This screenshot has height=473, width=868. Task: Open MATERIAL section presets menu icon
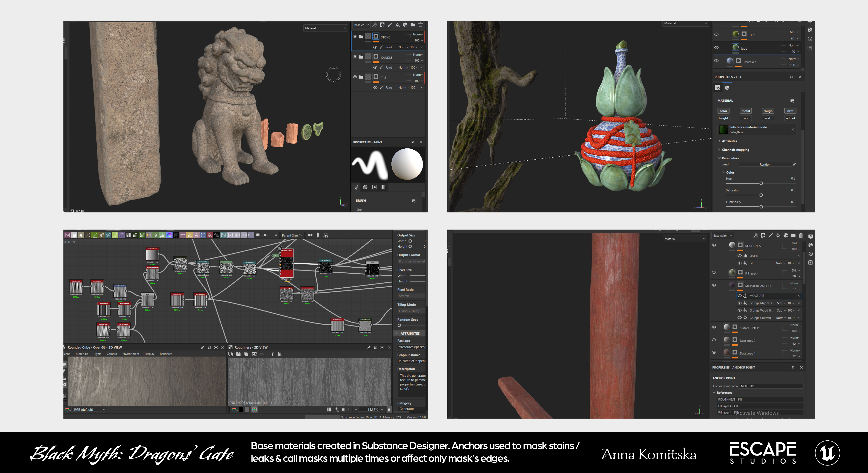click(792, 101)
